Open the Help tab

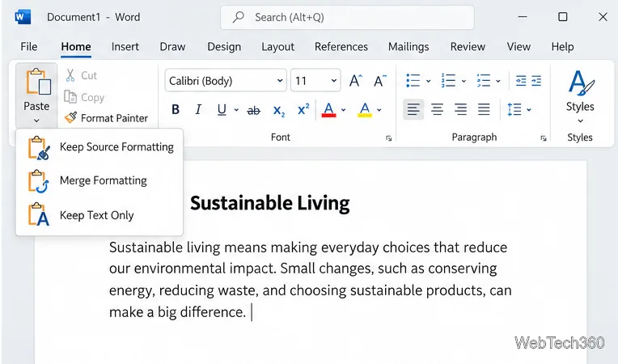tap(562, 47)
